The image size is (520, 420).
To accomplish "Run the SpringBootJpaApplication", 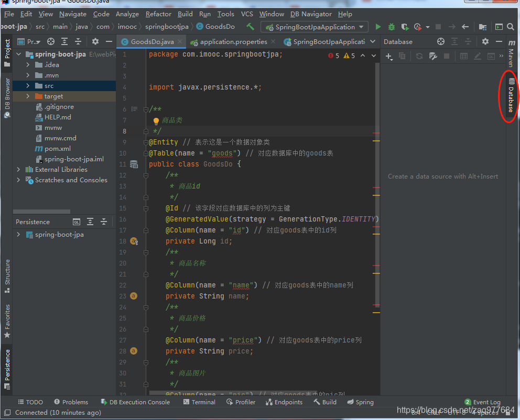I will (378, 26).
